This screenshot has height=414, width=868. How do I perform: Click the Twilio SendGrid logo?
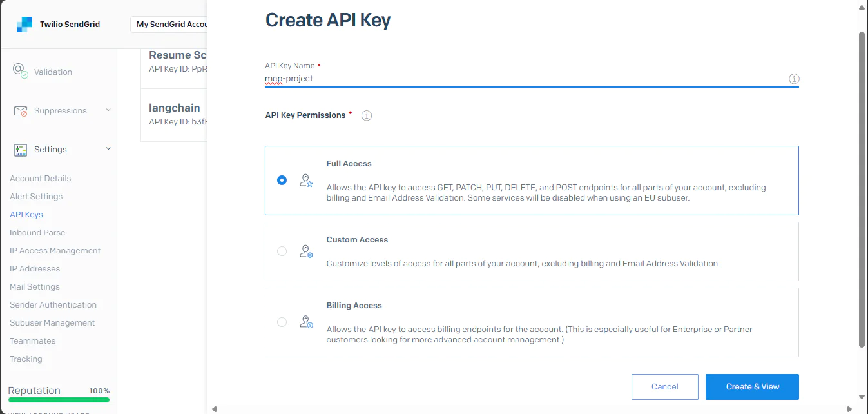pos(24,23)
